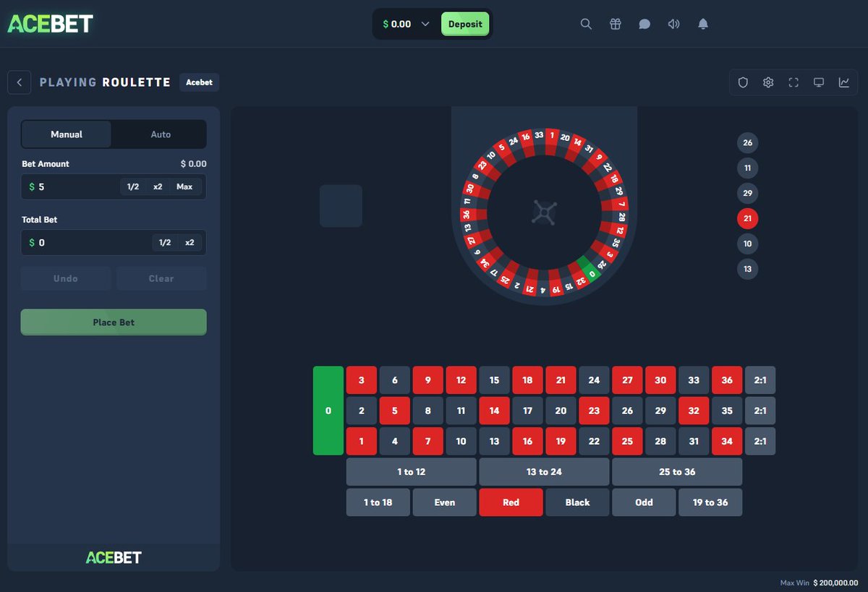Select number 14 on the board
868x592 pixels.
(x=494, y=411)
